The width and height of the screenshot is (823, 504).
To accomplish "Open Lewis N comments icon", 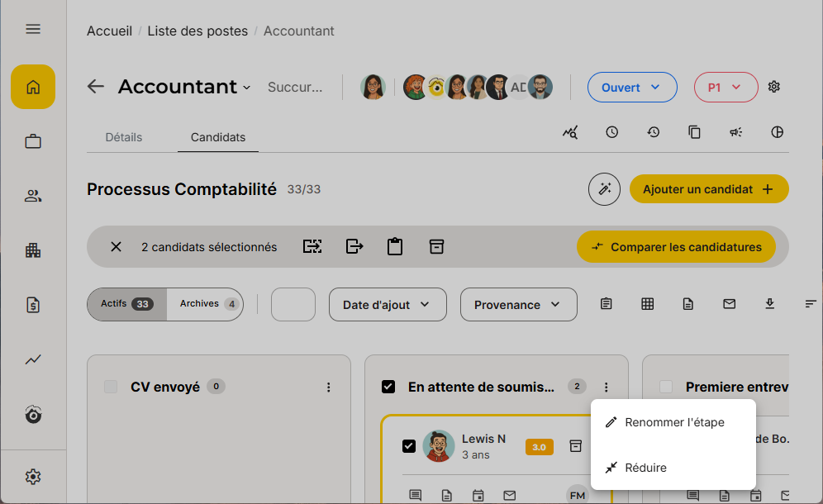I will (x=415, y=495).
